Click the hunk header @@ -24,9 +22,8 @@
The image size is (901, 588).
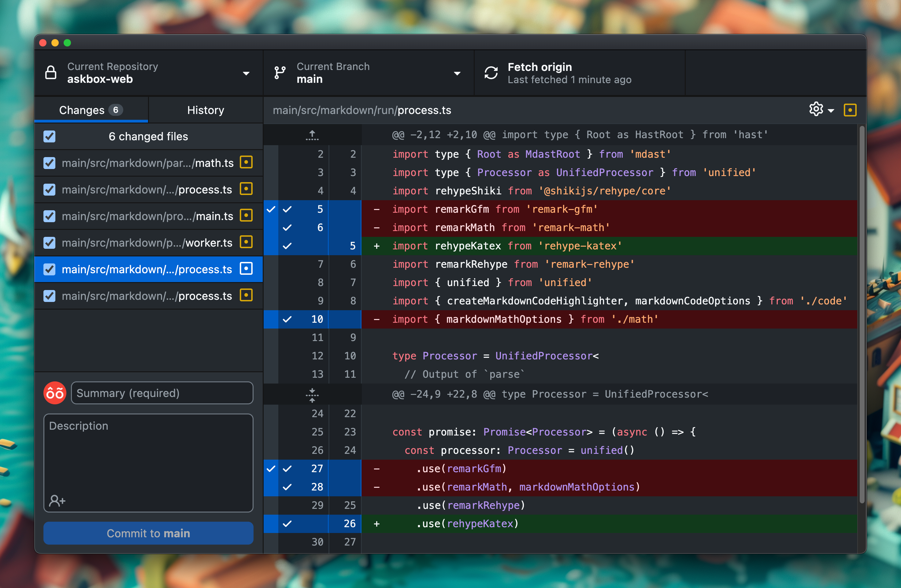click(x=550, y=394)
